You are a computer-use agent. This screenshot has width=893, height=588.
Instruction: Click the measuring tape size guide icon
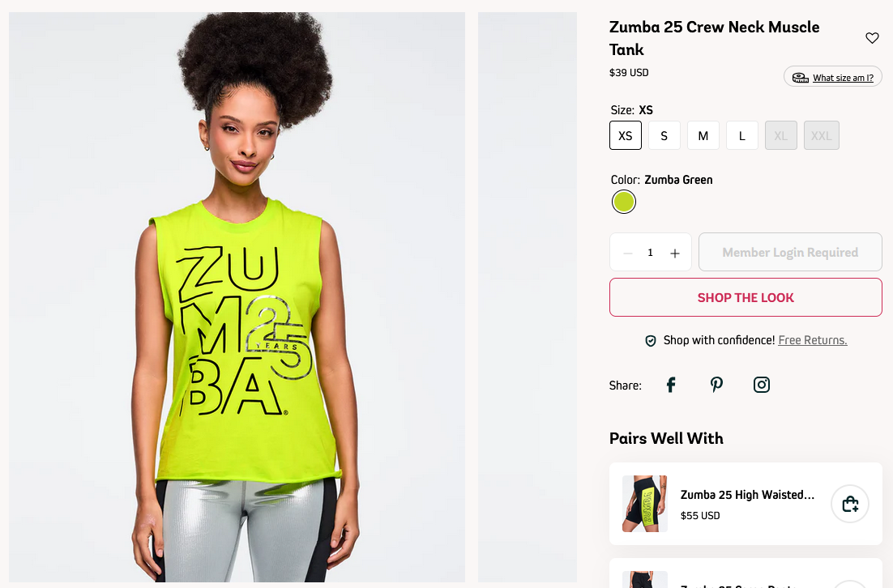click(x=800, y=78)
